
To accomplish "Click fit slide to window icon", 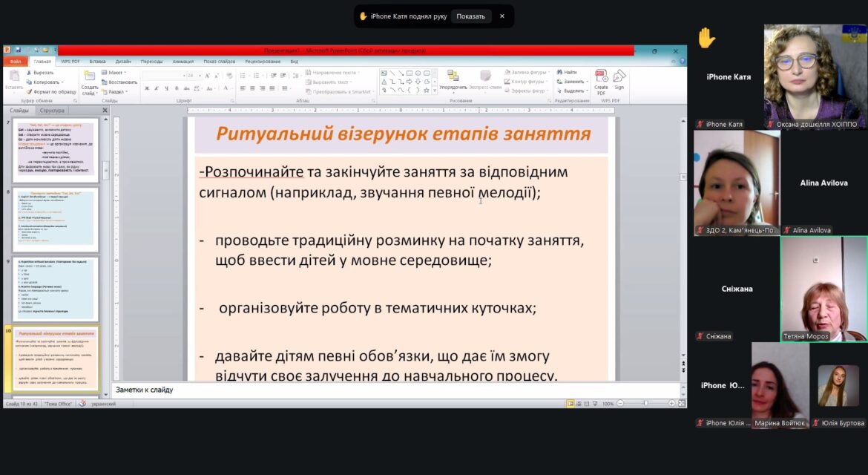I will [x=682, y=404].
